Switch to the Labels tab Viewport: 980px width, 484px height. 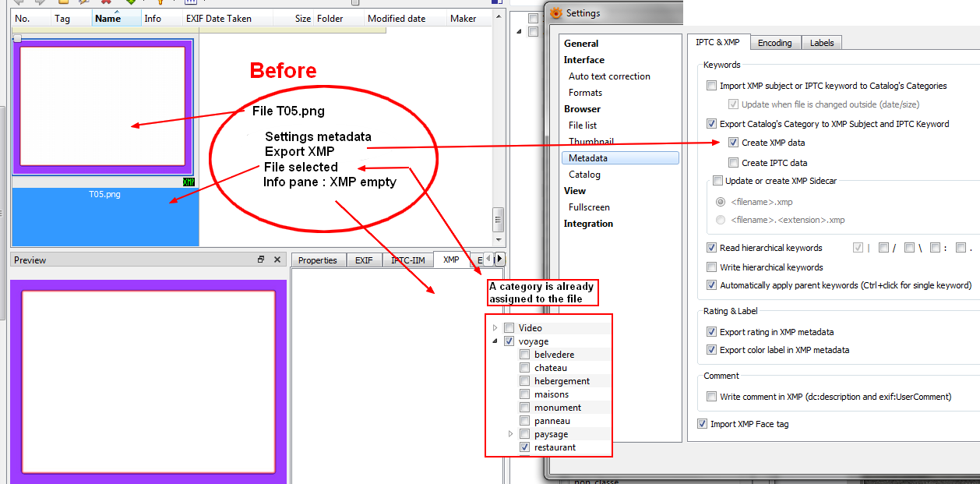(822, 43)
